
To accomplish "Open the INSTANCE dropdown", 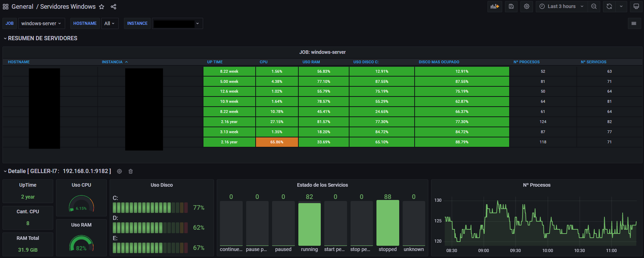I will click(178, 23).
